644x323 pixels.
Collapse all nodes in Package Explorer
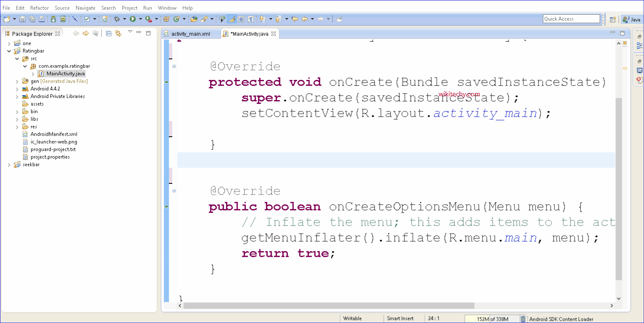click(109, 33)
